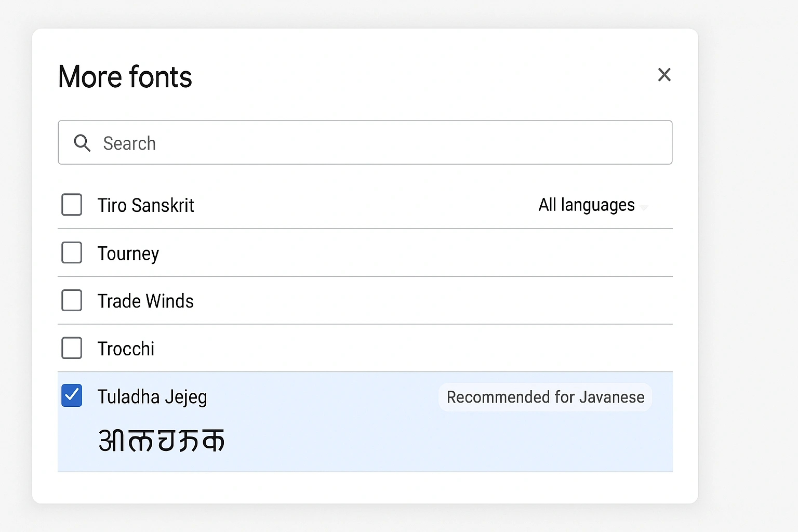Enable the Tiro Sanskrit checkbox
Screen dimensions: 798x532
coord(72,205)
